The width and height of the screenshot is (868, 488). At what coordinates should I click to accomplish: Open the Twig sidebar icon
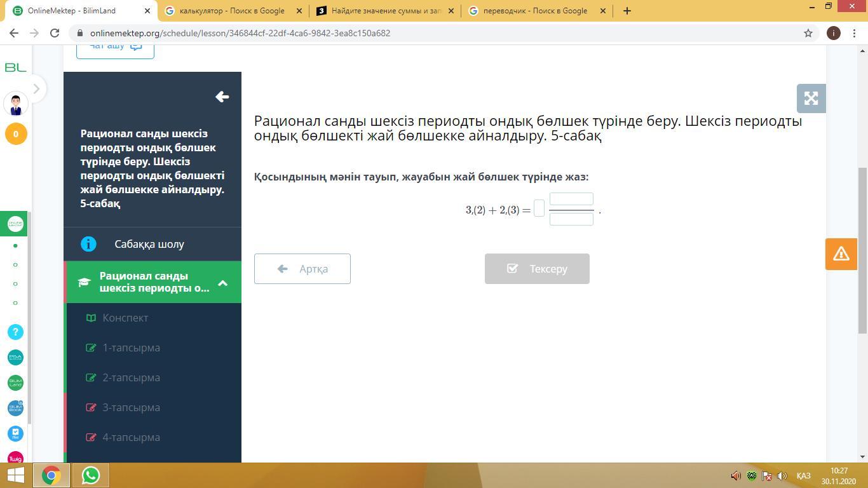15,457
